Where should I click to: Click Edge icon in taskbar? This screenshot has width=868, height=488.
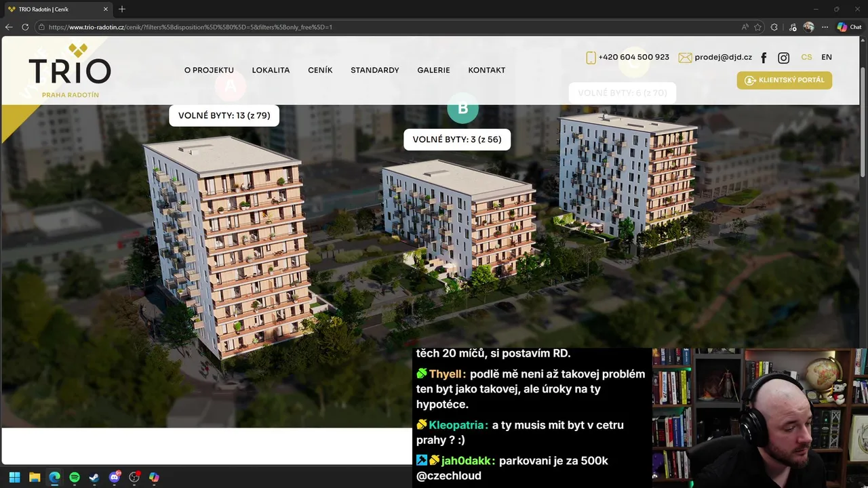[54, 477]
